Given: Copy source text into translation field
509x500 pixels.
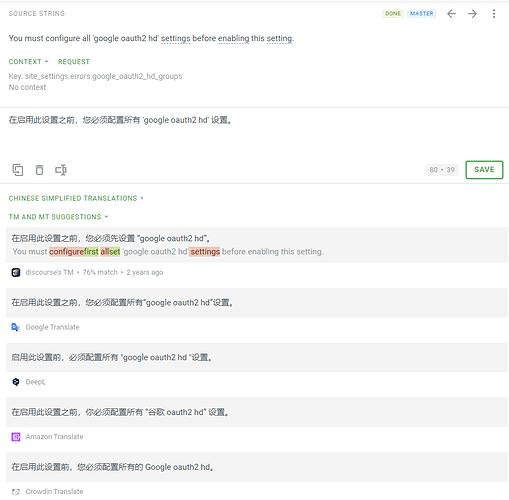Looking at the screenshot, I should click(18, 170).
